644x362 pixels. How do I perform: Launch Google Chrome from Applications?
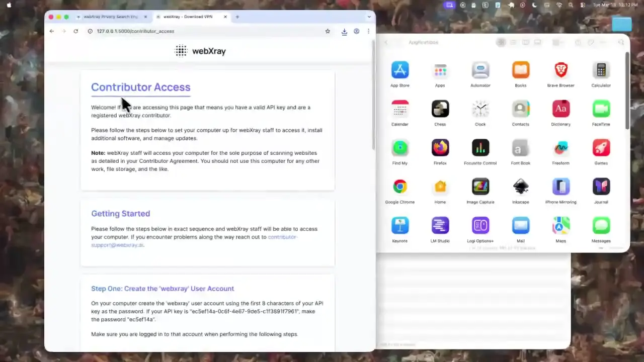click(400, 187)
